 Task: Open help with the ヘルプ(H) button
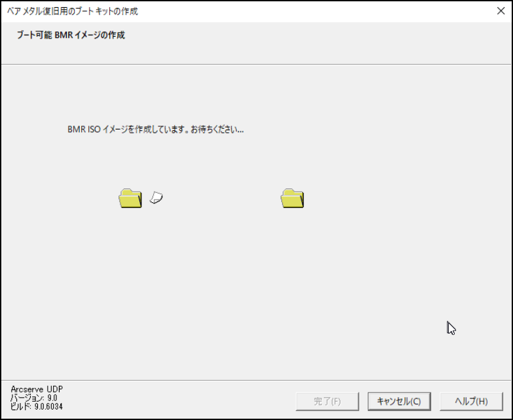point(471,402)
